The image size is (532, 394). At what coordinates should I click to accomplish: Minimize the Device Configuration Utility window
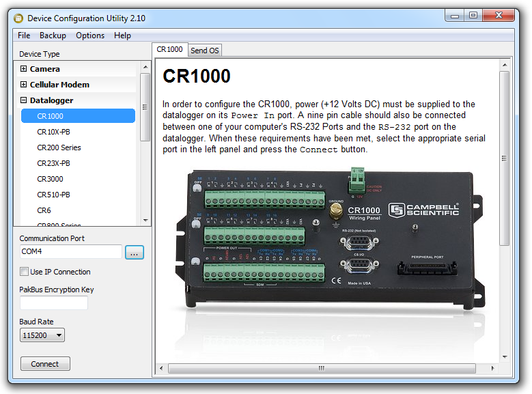(455, 16)
